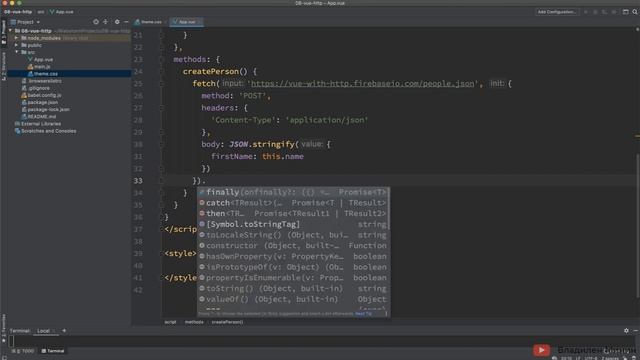Viewport: 640px width, 360px height.
Task: Click the expand/collapse all icon in Project panel
Action: coord(106,22)
